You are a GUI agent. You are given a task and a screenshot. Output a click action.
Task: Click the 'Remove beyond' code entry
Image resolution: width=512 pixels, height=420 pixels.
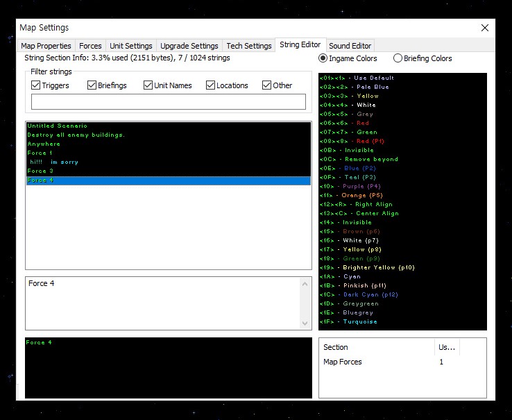359,159
